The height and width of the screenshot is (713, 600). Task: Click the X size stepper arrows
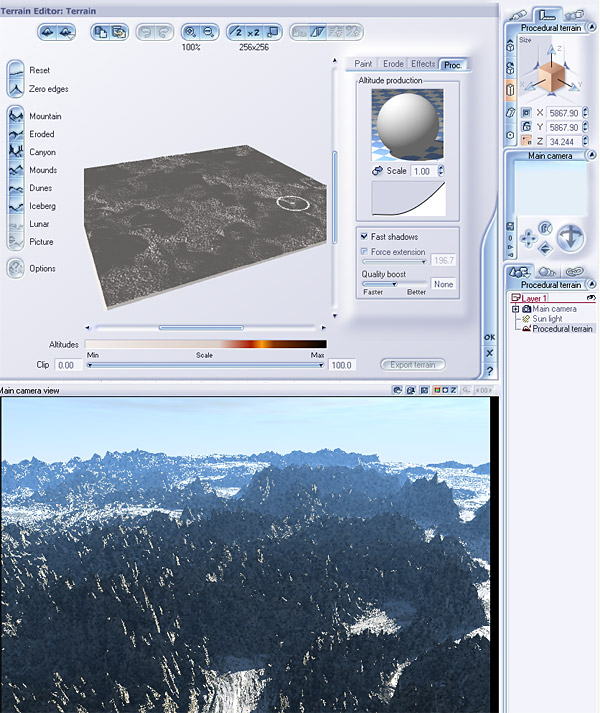(x=585, y=112)
